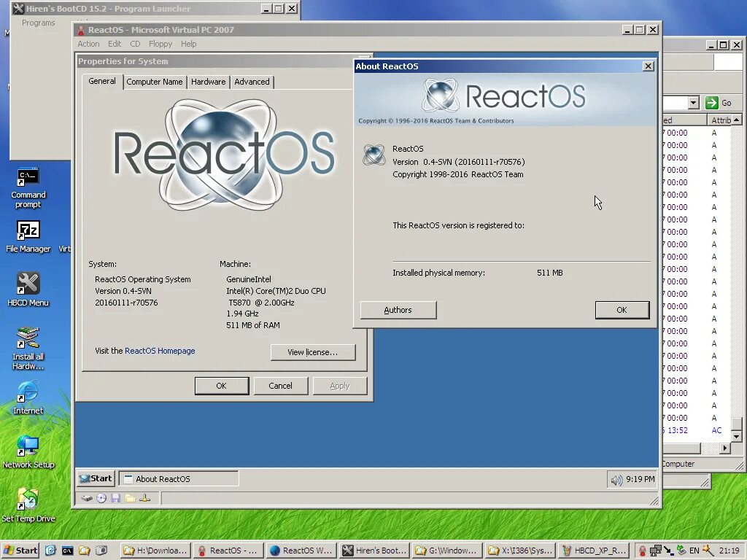
Task: Switch to the Hardware tab
Action: click(x=208, y=82)
